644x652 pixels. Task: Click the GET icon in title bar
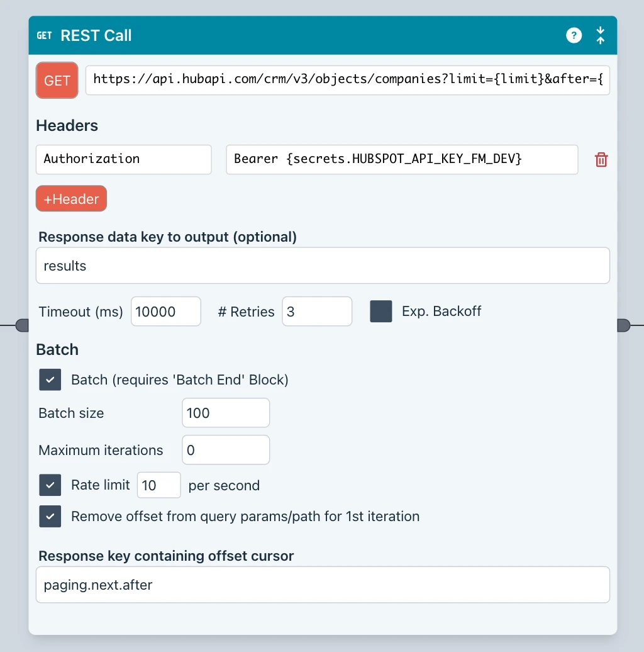click(x=44, y=35)
